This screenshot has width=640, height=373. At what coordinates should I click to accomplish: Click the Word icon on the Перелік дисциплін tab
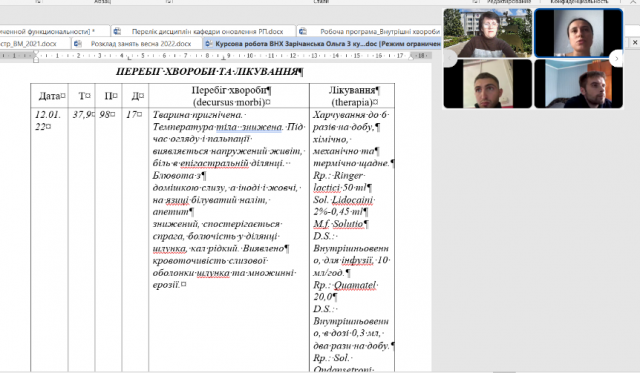click(x=117, y=31)
